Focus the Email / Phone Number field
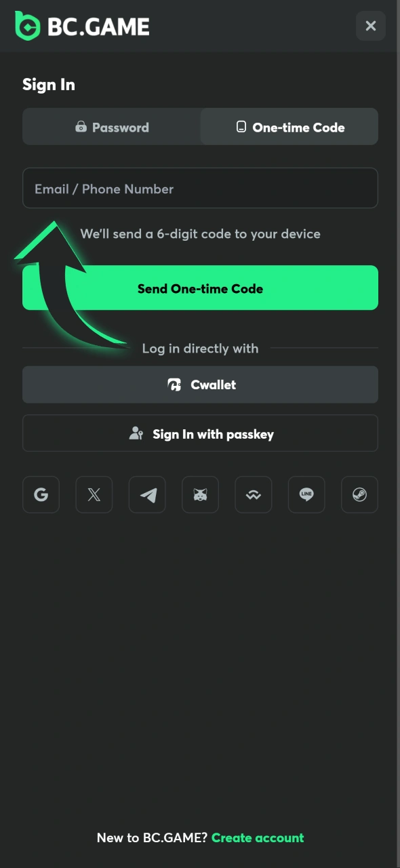Viewport: 400px width, 868px height. [x=200, y=188]
